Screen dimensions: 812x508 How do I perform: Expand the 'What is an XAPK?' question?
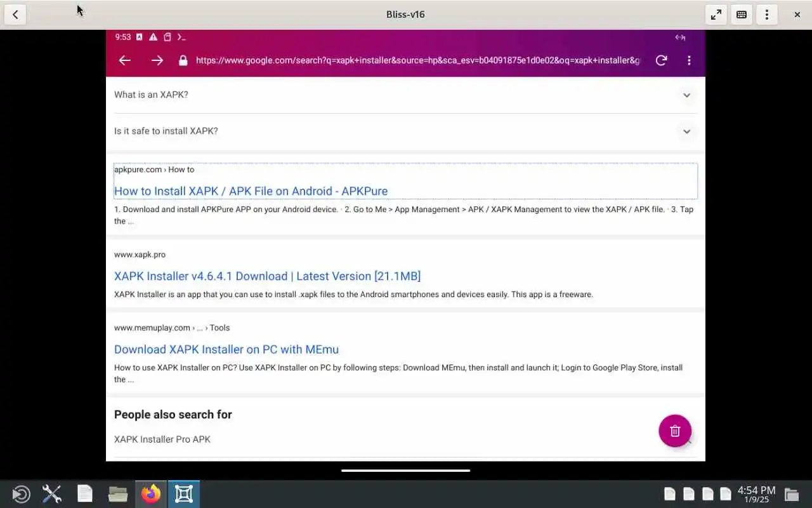click(405, 95)
